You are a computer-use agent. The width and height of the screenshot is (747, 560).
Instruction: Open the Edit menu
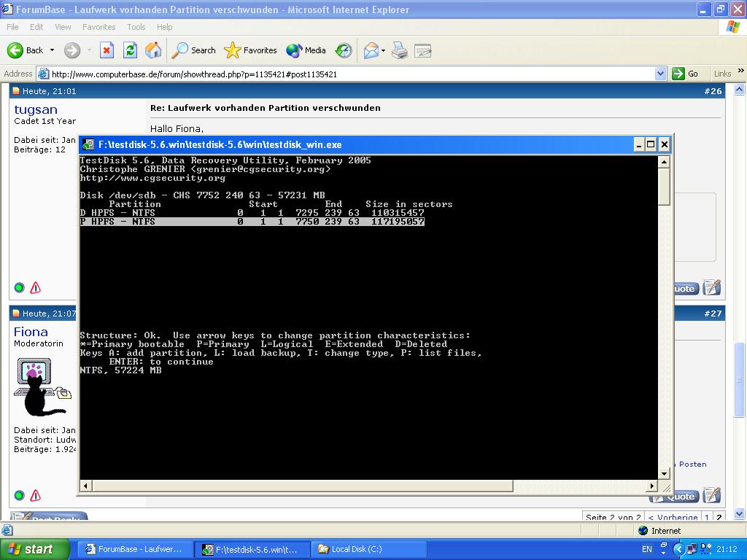coord(36,27)
